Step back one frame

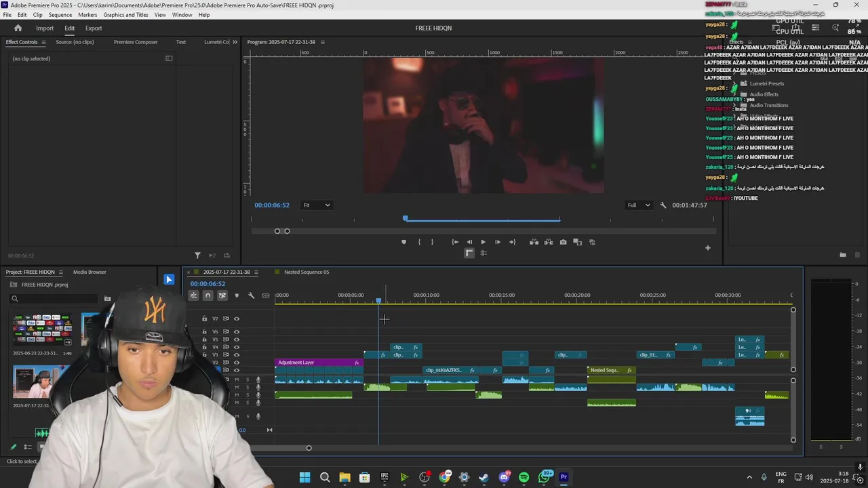pos(469,242)
